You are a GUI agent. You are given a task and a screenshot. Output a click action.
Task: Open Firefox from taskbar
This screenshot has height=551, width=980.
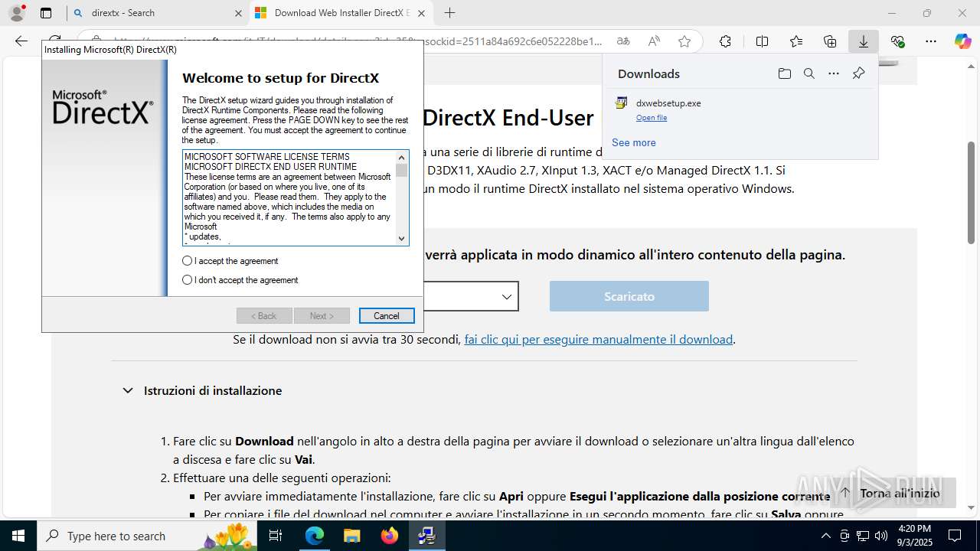[390, 536]
